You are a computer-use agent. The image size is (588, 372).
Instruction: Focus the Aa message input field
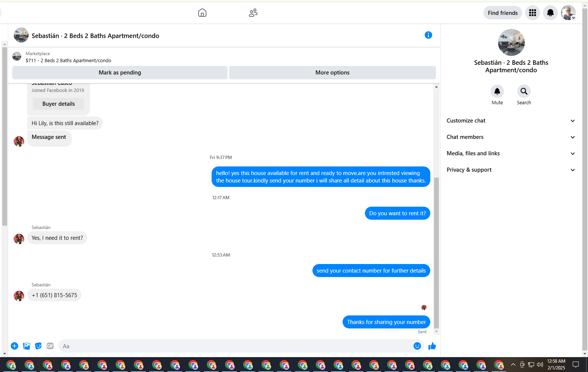click(236, 346)
